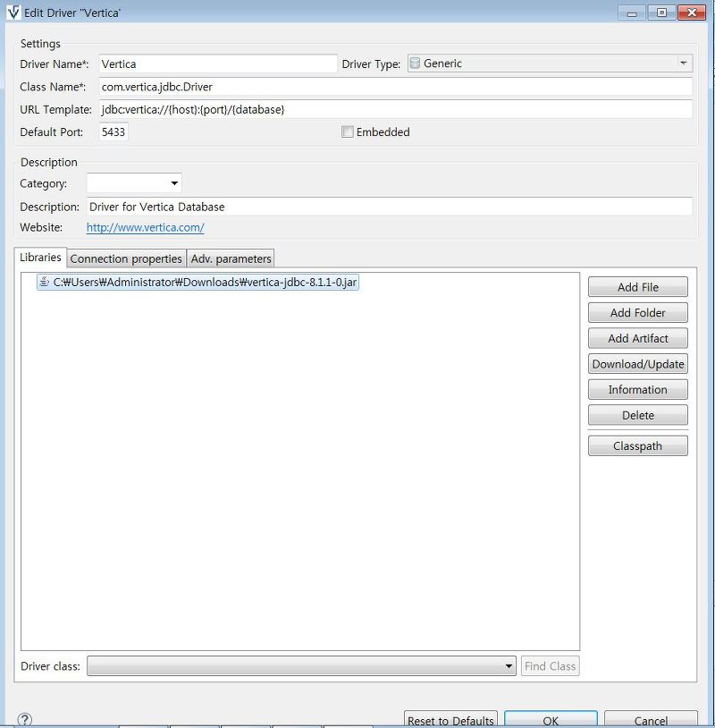Click the database icon in Driver Type
The height and width of the screenshot is (728, 715).
[416, 63]
